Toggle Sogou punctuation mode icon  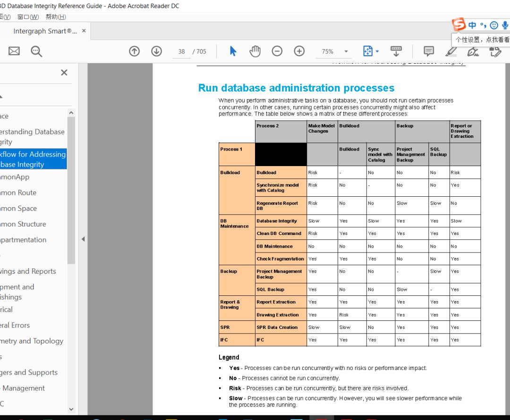tap(484, 25)
